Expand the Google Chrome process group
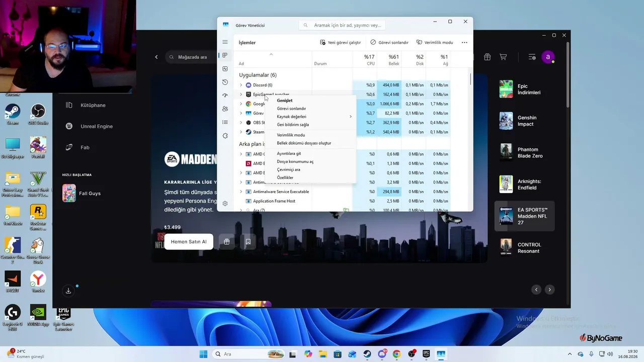Screen dimensions: 644x362 click(241, 104)
